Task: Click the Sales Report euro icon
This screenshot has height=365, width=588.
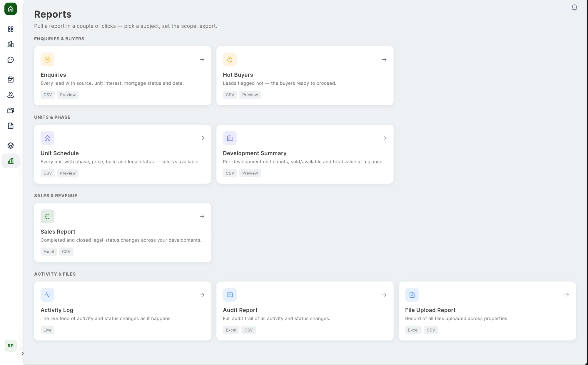Action: [47, 217]
